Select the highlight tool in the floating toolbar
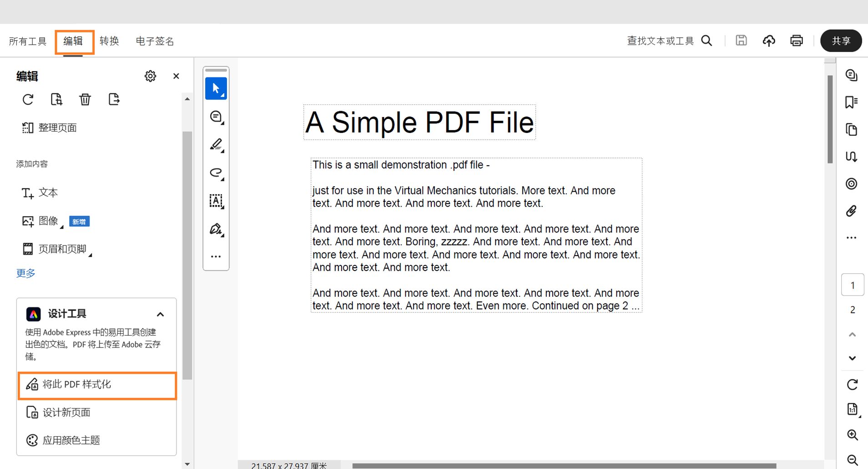The height and width of the screenshot is (469, 868). [216, 145]
